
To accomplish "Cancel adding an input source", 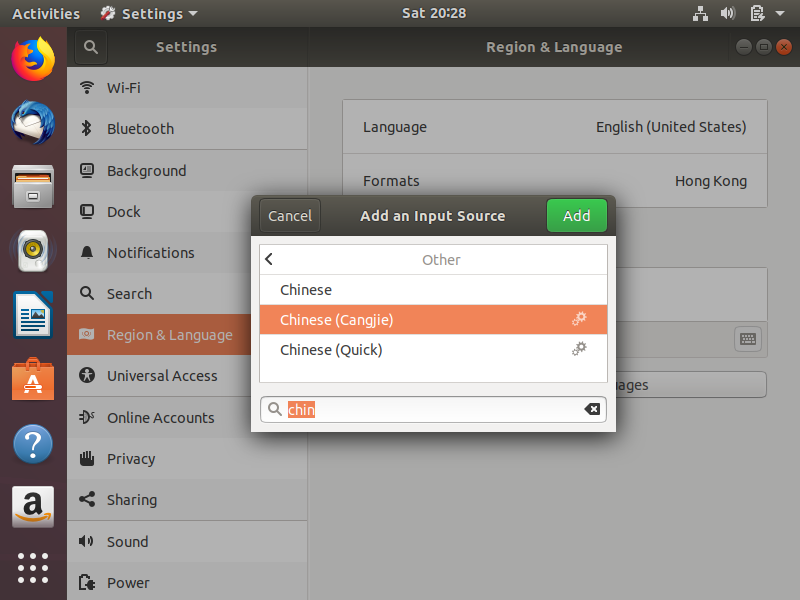I will (290, 216).
